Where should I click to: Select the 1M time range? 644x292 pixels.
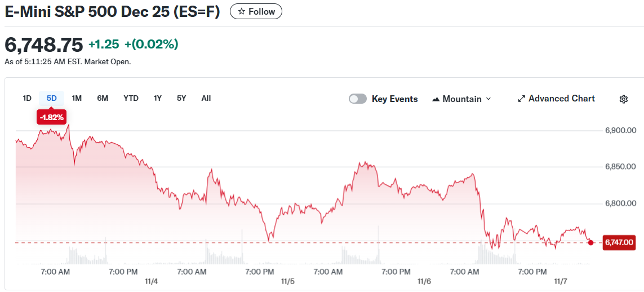(x=77, y=99)
